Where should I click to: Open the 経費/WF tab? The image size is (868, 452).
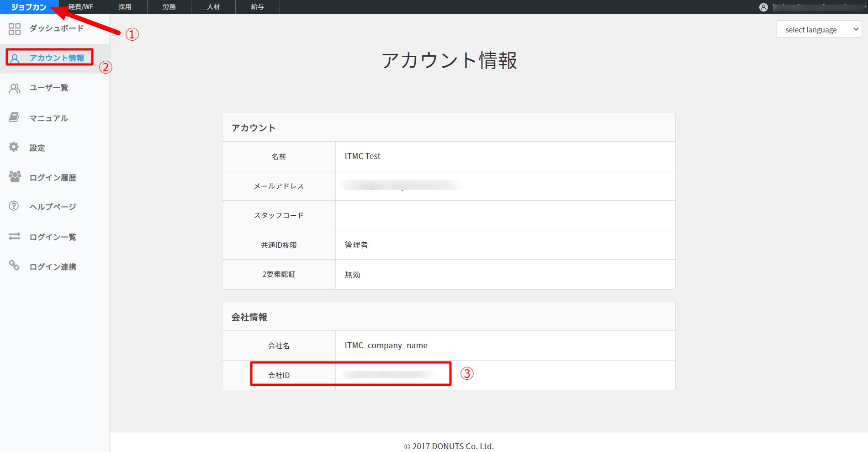81,7
